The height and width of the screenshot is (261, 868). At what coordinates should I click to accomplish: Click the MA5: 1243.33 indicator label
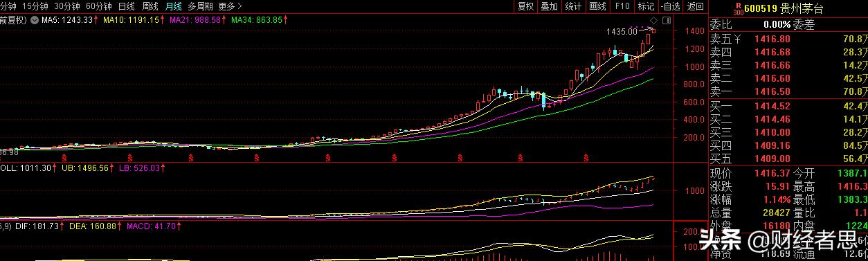pyautogui.click(x=67, y=20)
